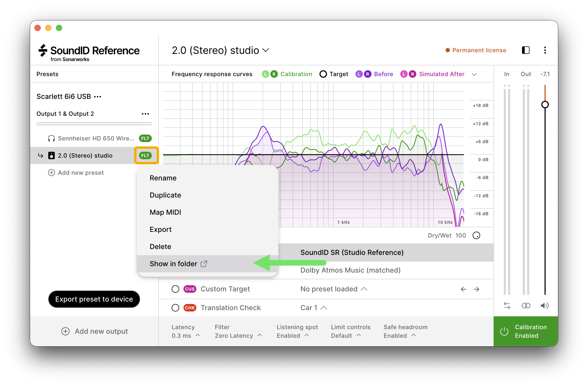Click the -7.1 output gain value
588x386 pixels.
(x=545, y=74)
